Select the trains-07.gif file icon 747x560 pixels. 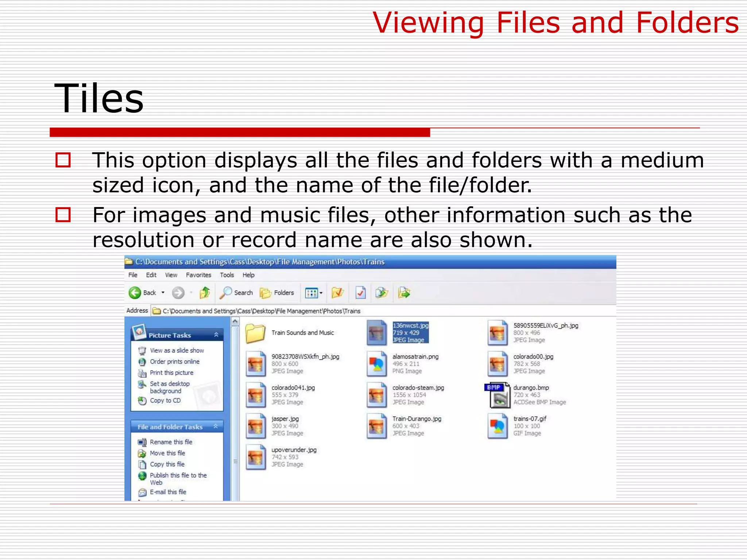pyautogui.click(x=498, y=426)
